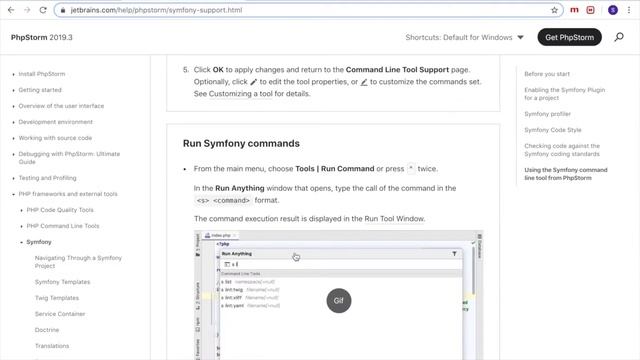Jump to Enabling the Symfony Plugin section

click(564, 94)
